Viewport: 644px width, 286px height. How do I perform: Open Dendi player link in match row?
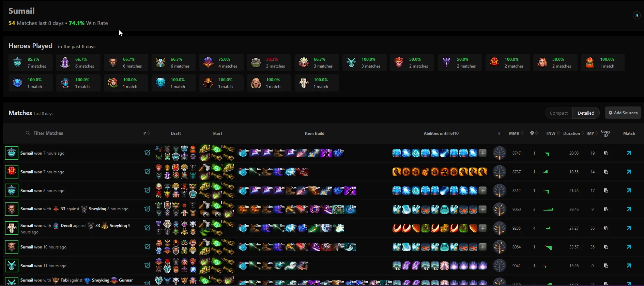coord(66,226)
